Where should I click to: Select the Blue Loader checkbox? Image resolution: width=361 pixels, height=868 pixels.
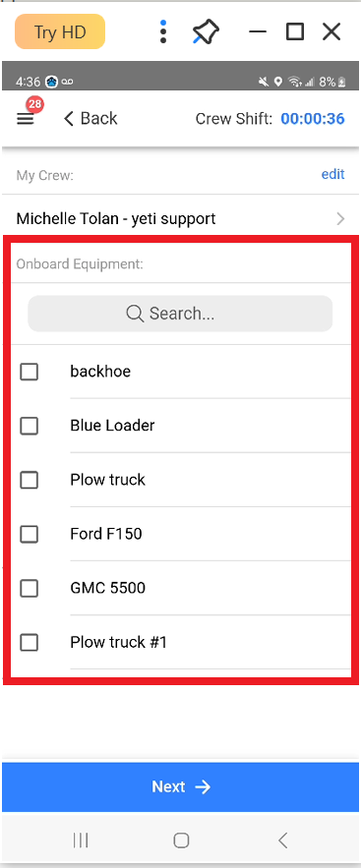29,426
